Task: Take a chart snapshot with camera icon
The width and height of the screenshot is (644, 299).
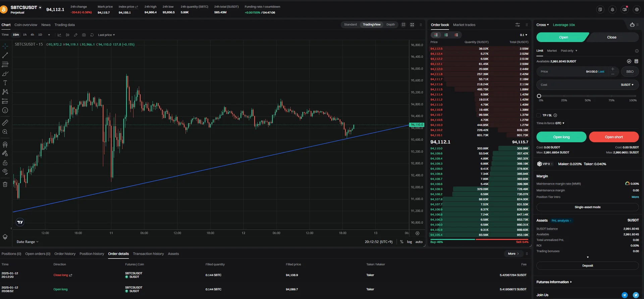Action: pos(84,35)
